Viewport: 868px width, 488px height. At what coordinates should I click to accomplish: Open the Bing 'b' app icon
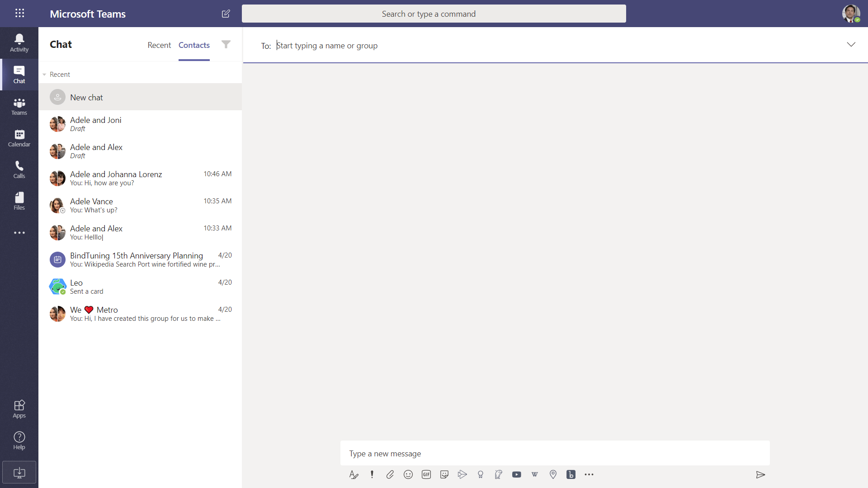point(571,474)
